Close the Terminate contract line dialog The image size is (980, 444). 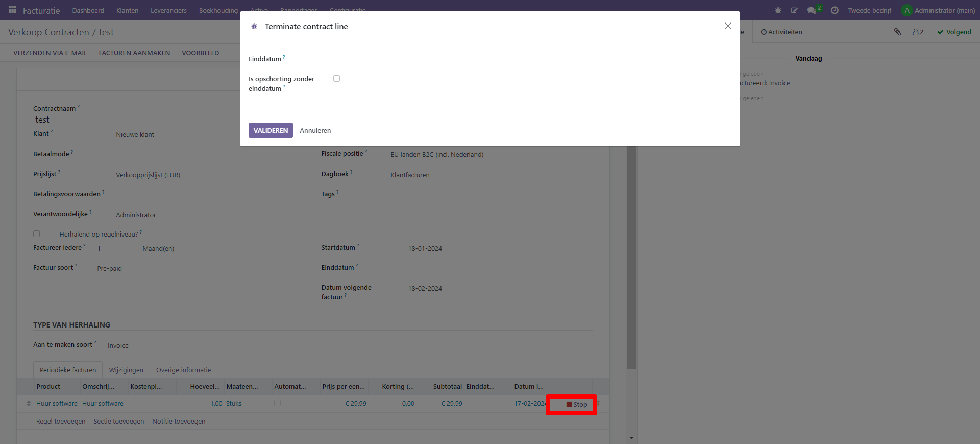click(x=728, y=26)
